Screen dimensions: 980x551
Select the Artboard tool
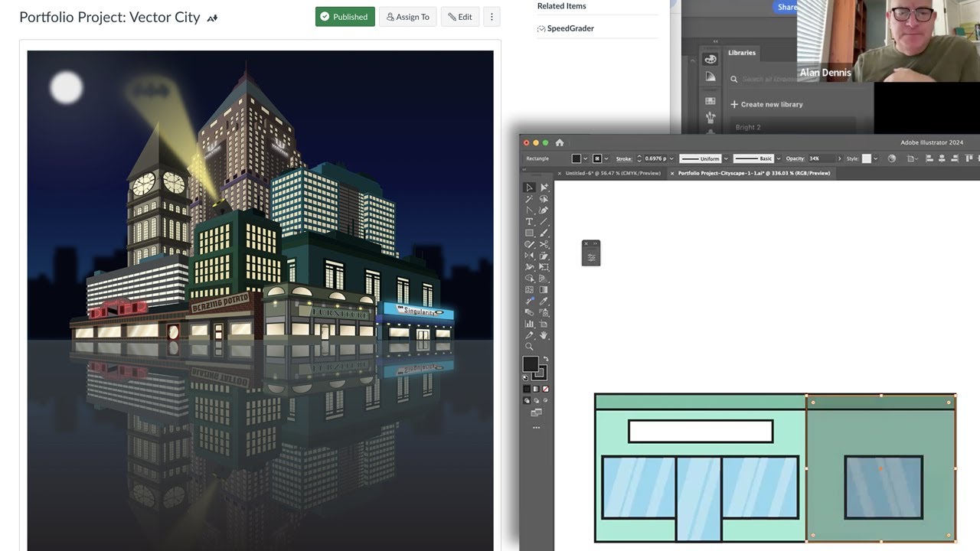[544, 324]
